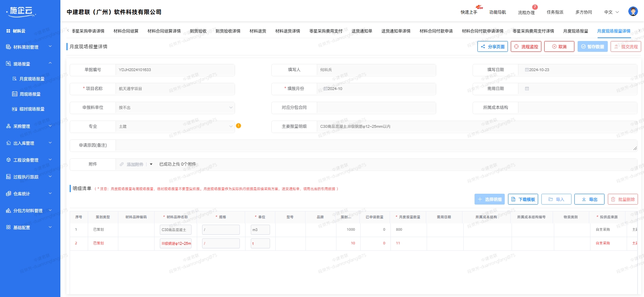Click the calendar icon in 填报月份 field
644x297 pixels.
click(x=325, y=89)
